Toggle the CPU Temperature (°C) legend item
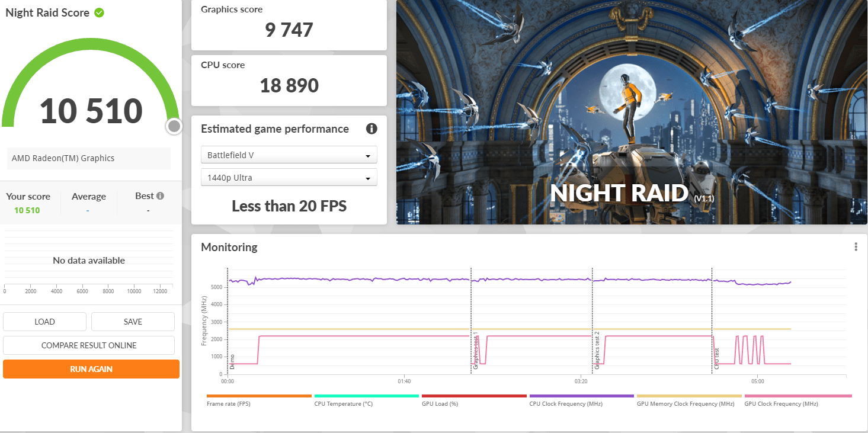Screen dimensions: 868x433 click(367, 400)
